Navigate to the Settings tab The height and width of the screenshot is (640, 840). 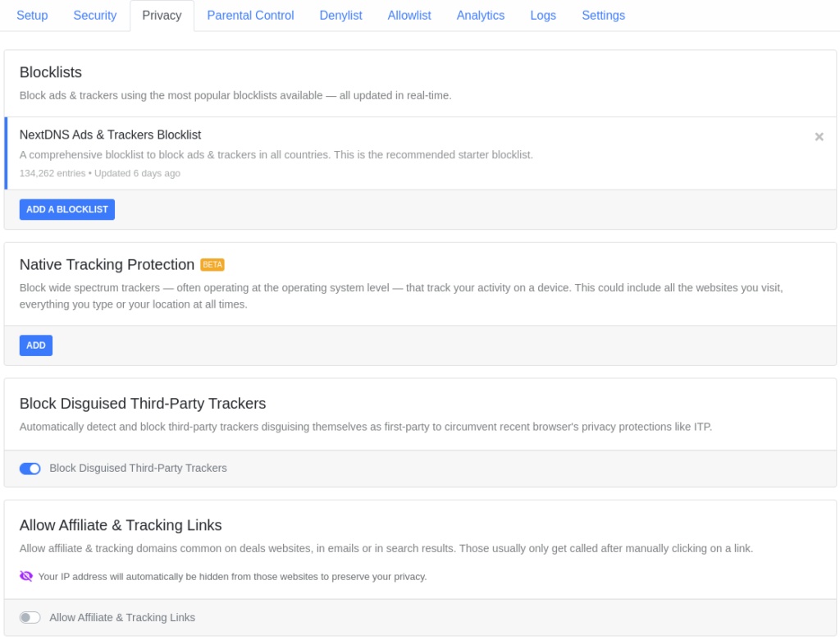(x=603, y=16)
